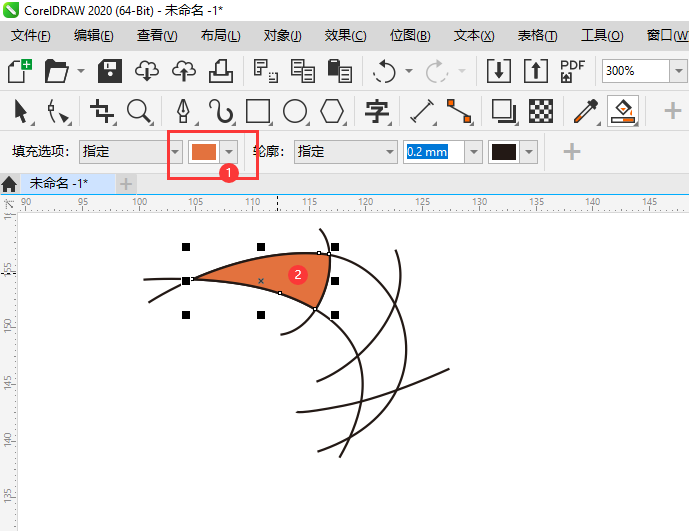Click the 300% zoom level field
This screenshot has height=531, width=689.
point(635,71)
